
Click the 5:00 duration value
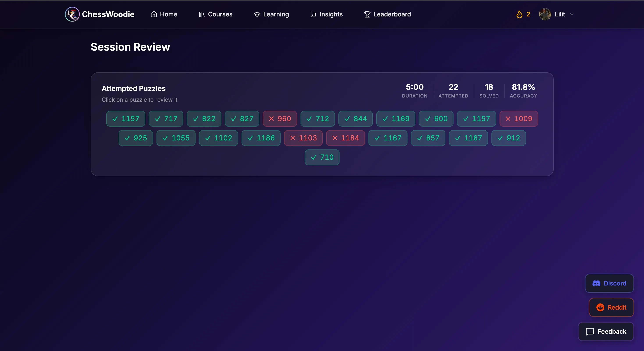[x=415, y=87]
